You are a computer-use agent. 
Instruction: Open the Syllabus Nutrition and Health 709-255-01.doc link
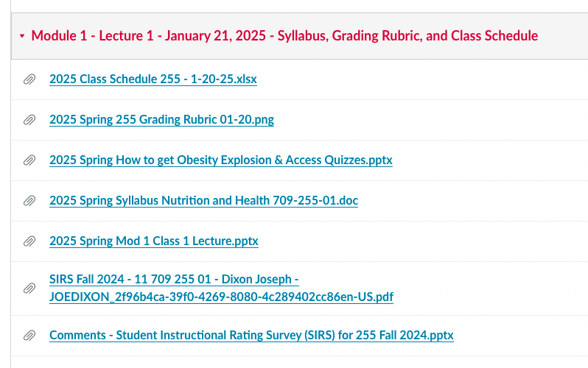click(x=203, y=200)
